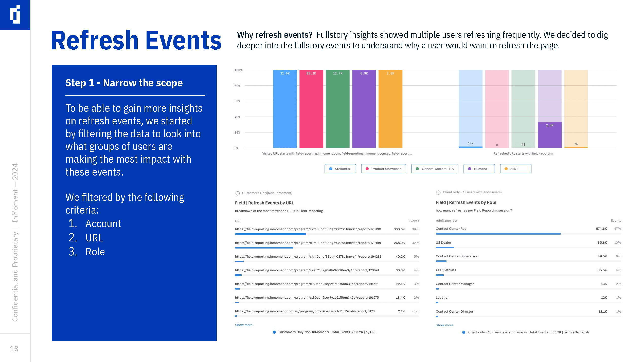Click the Refresh Events slide title
This screenshot has height=362, width=644.
click(136, 40)
